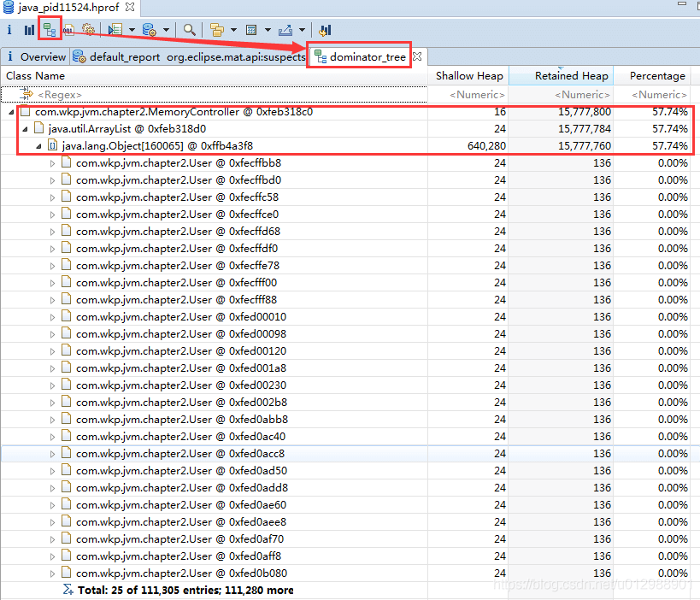Run the expert system test reports icon
Screen dimensions: 700x600
[115, 30]
